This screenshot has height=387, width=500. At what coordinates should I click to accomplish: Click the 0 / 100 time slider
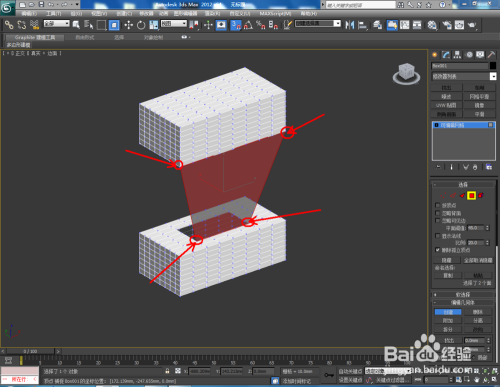coord(30,351)
